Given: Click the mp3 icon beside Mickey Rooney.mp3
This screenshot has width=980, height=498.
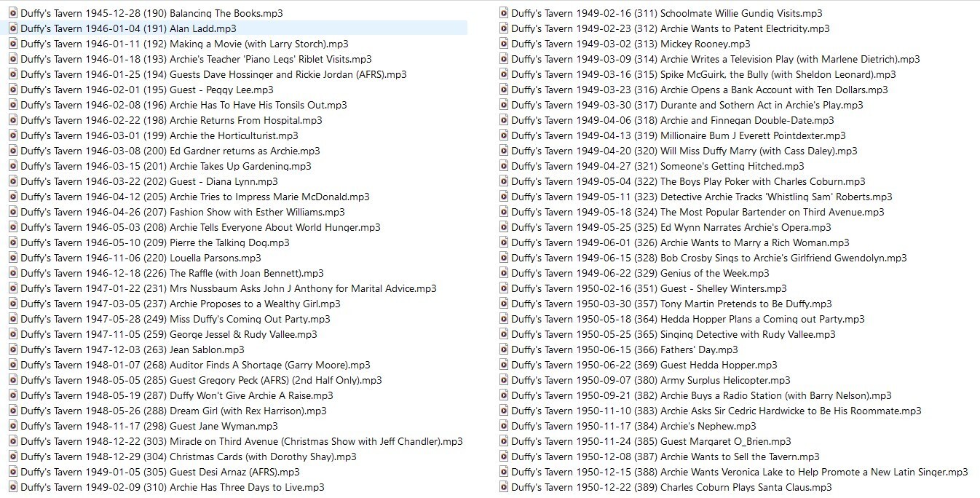Looking at the screenshot, I should click(504, 44).
